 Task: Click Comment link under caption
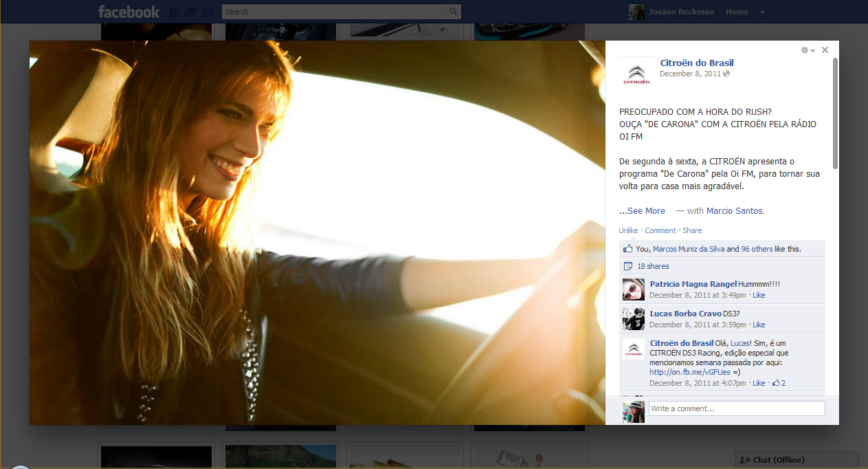660,230
